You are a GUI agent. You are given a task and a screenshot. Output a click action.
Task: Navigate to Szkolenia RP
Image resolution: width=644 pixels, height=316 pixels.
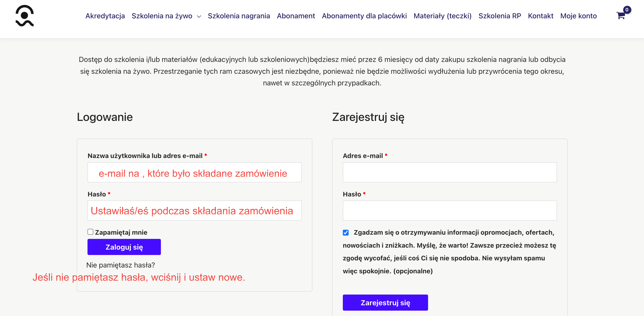pos(499,16)
